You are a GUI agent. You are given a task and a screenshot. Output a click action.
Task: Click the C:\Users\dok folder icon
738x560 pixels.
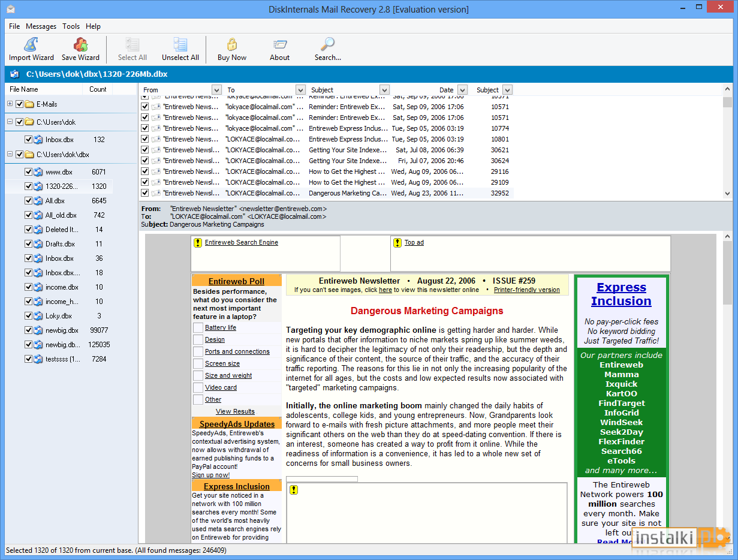click(29, 122)
